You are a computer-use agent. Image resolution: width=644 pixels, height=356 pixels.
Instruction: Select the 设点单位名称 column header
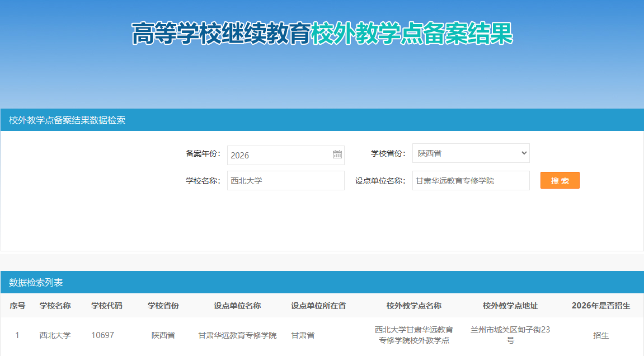(237, 306)
